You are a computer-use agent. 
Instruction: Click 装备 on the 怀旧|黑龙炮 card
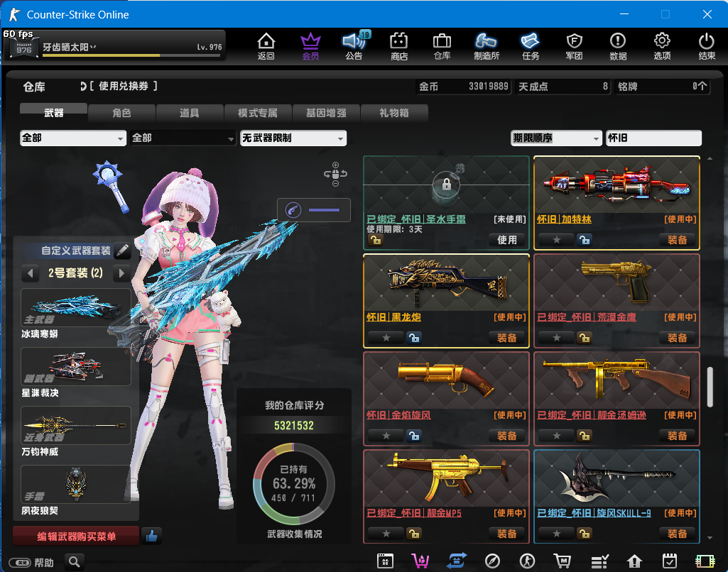pos(507,338)
